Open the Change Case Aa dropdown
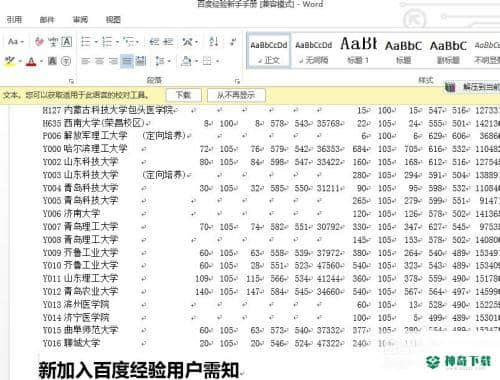The image size is (500, 380). 16,42
